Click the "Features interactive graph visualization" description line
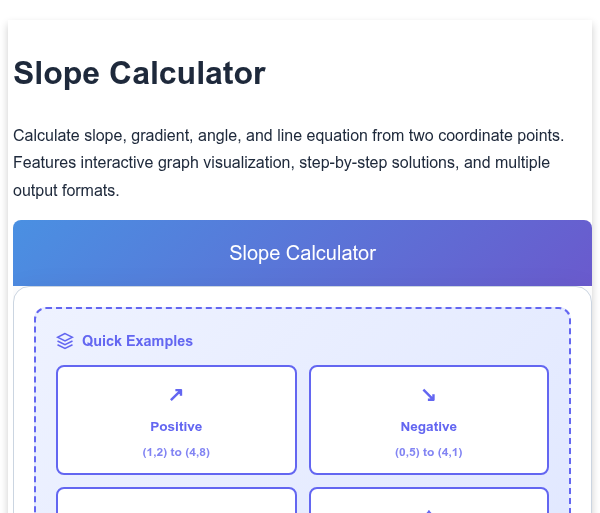Image resolution: width=600 pixels, height=513 pixels. point(281,163)
